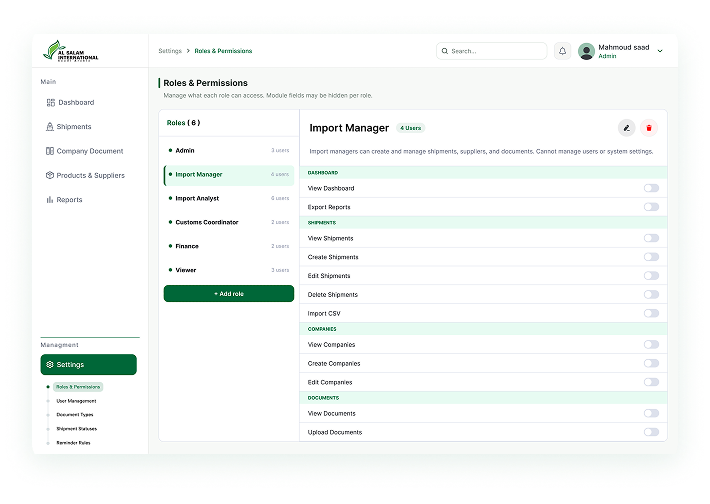Image resolution: width=710 pixels, height=504 pixels.
Task: Click the Add role button
Action: click(229, 294)
